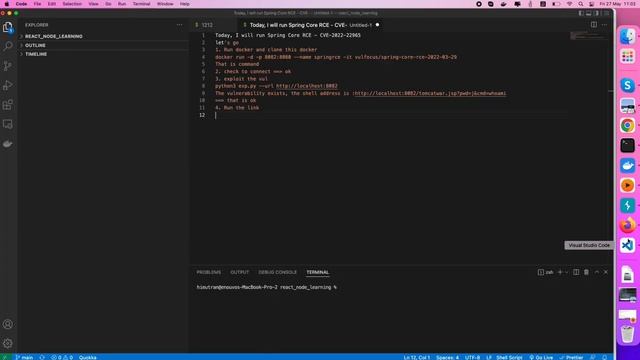640x360 pixels.
Task: Change indentation via Spaces: 4
Action: tap(447, 357)
